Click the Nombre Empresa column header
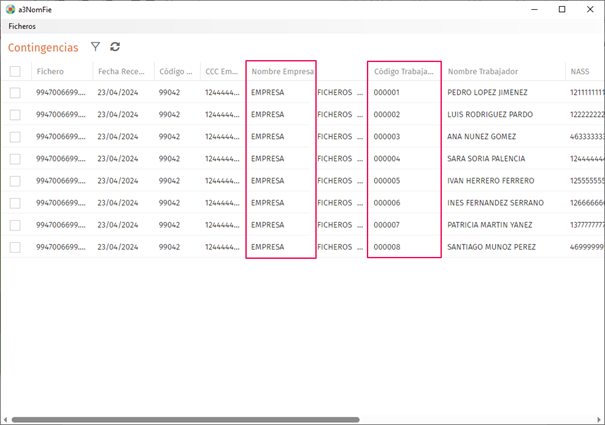This screenshot has width=605, height=425. (282, 71)
